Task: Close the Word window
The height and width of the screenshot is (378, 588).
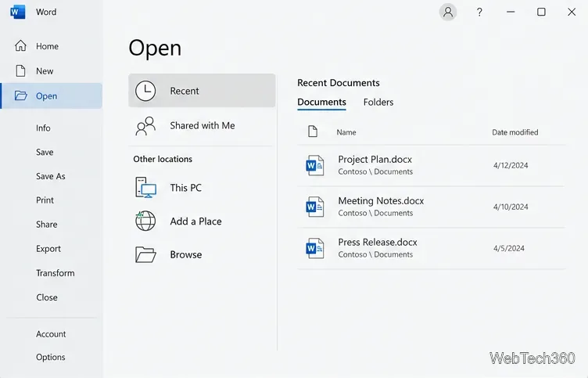Action: point(572,12)
